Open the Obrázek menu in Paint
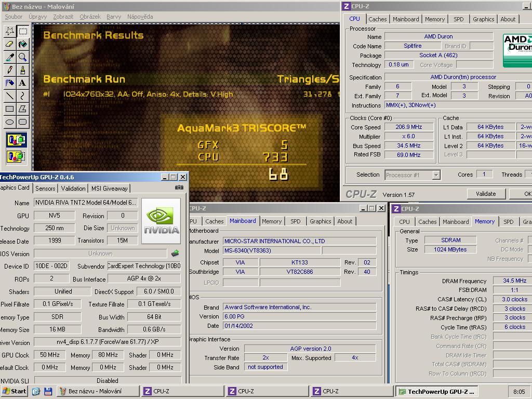The width and height of the screenshot is (532, 399). tap(90, 17)
